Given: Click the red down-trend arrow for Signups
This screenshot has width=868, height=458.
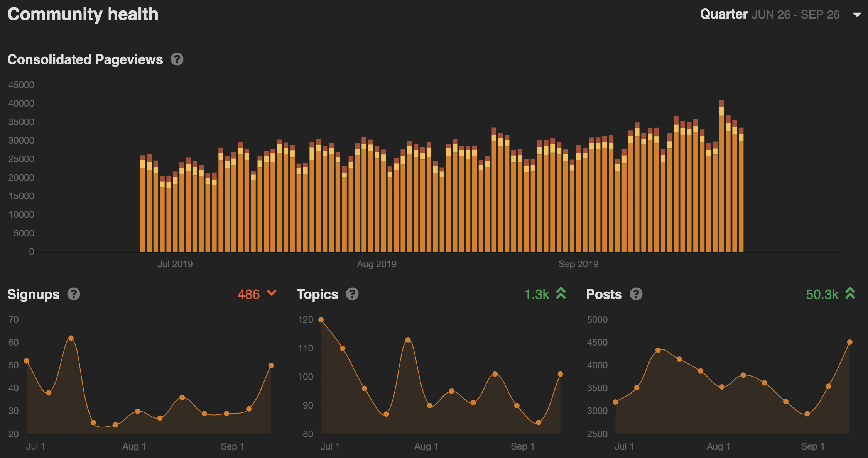Looking at the screenshot, I should click(272, 293).
